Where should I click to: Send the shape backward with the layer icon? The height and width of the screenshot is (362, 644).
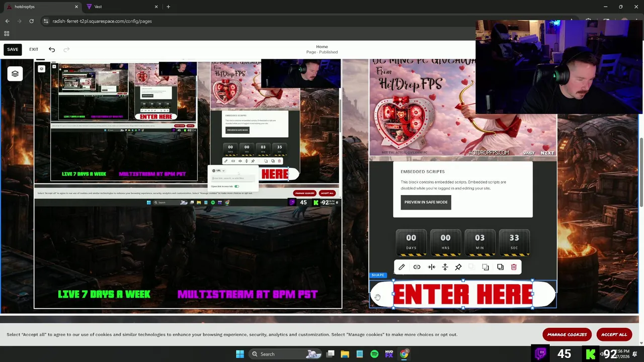coord(485,267)
